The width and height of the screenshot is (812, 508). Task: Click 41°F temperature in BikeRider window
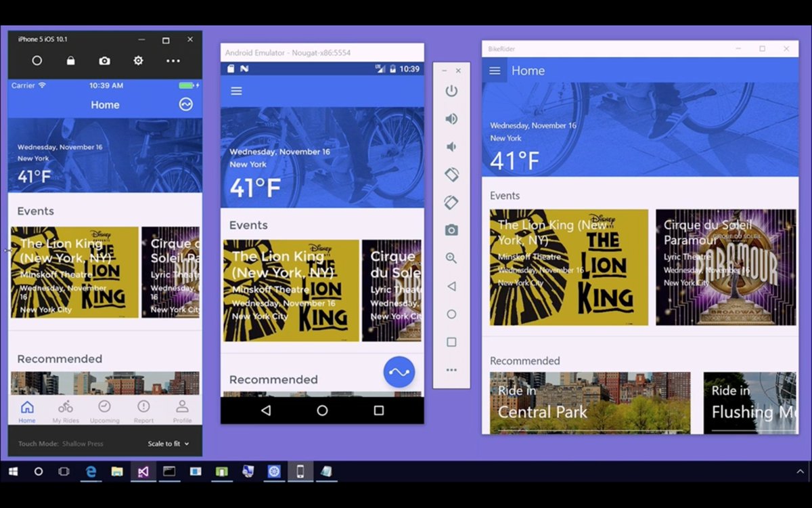coord(515,161)
